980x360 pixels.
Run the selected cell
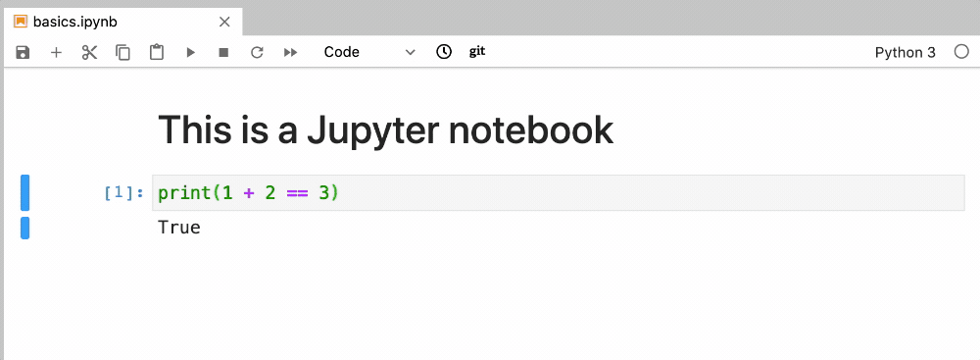[x=191, y=53]
